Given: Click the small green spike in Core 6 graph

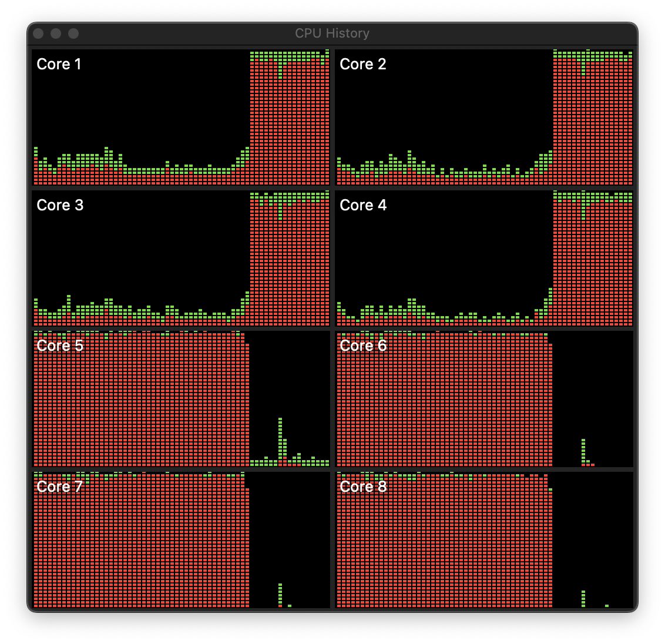Looking at the screenshot, I should point(583,451).
